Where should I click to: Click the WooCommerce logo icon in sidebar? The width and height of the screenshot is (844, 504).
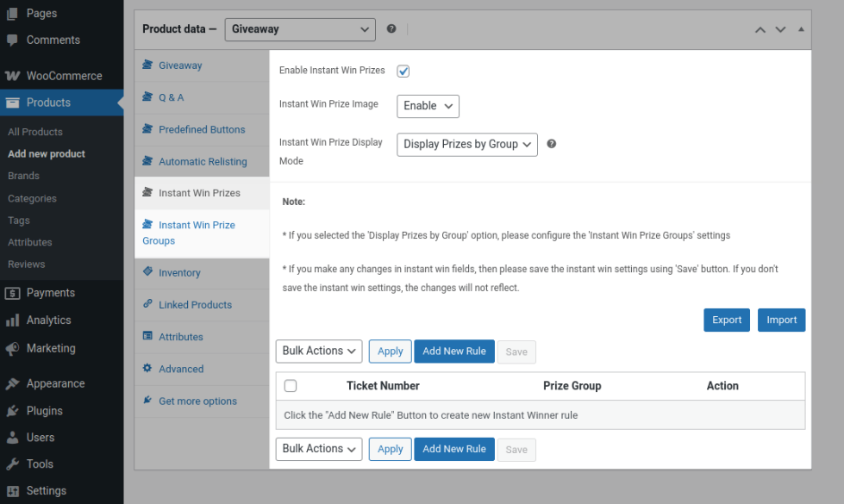tap(12, 76)
